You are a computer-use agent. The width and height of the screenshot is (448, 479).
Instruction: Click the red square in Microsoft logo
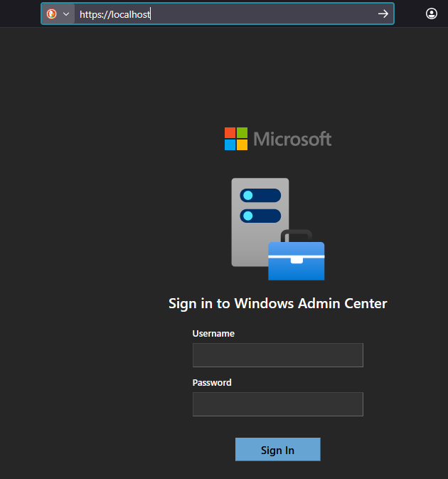(x=230, y=133)
